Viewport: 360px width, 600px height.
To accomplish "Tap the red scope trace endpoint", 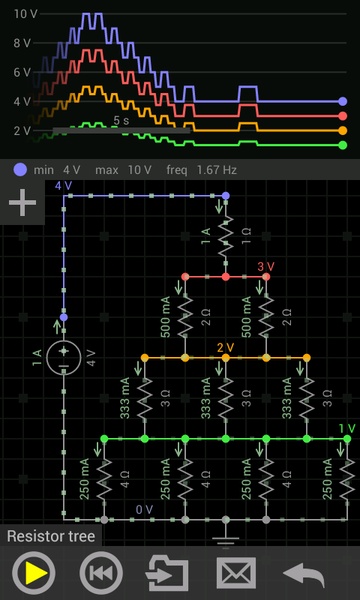I will tap(343, 116).
